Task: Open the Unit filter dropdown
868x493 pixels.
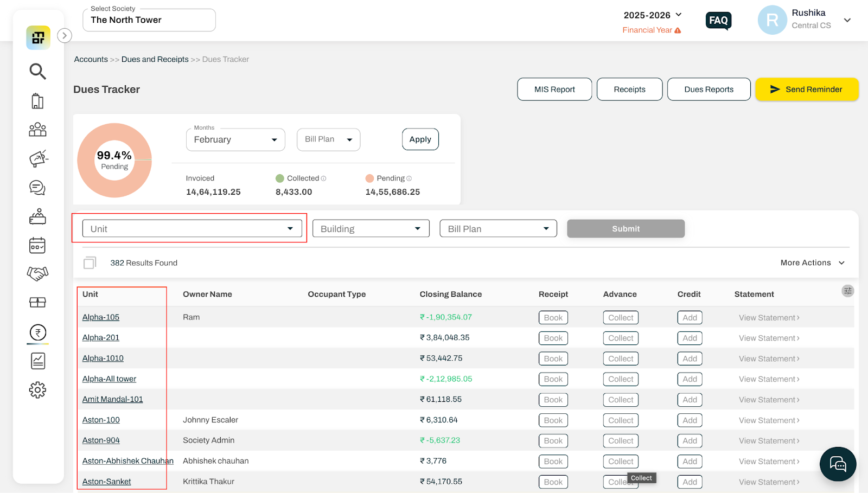Action: point(192,229)
